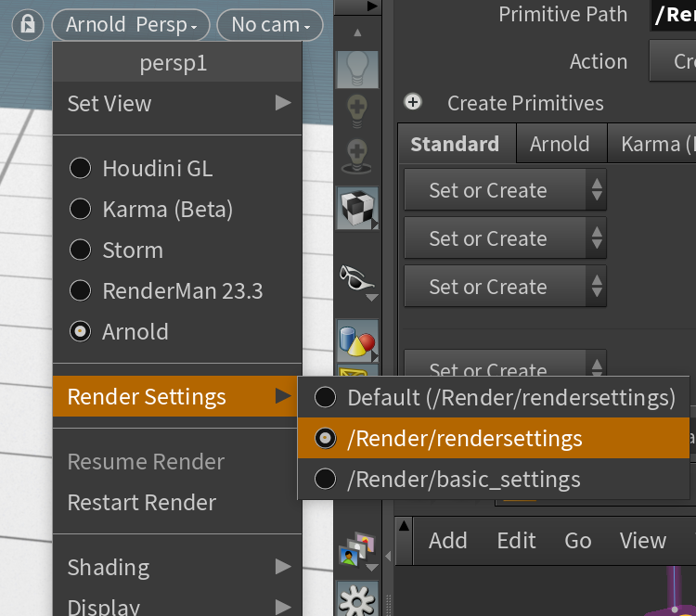
Task: Click the collapse arrow left of network pane
Action: tap(388, 556)
